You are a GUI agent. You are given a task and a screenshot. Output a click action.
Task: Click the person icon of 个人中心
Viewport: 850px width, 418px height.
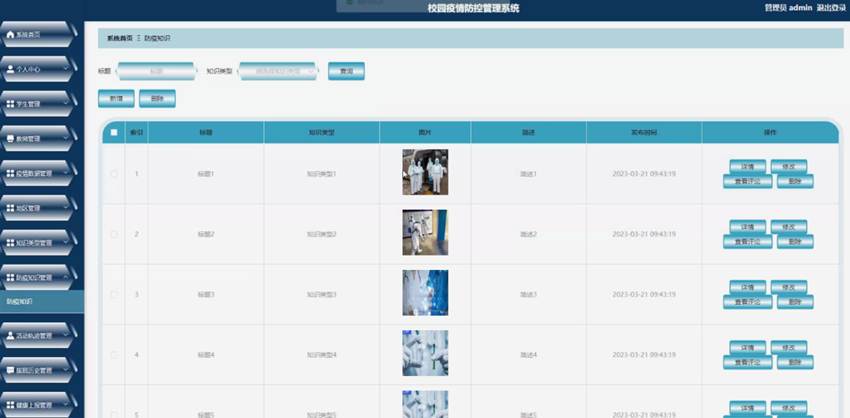coord(10,69)
